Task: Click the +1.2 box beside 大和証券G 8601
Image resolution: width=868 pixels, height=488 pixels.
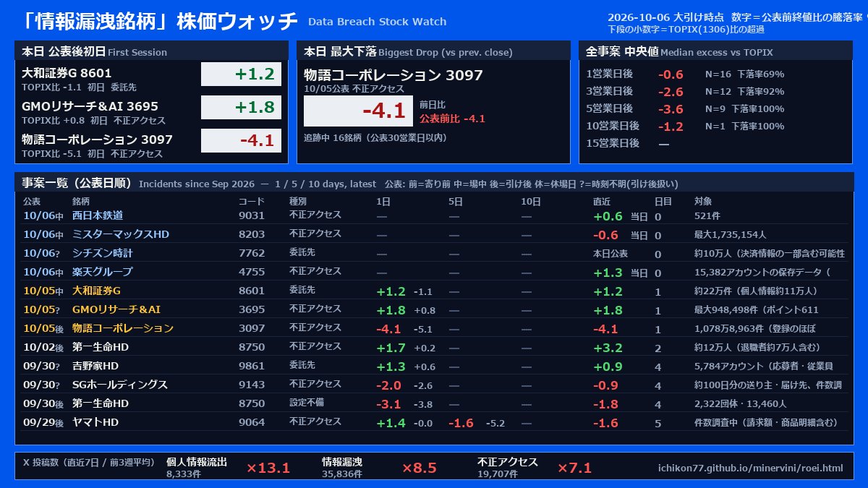Action: point(241,74)
